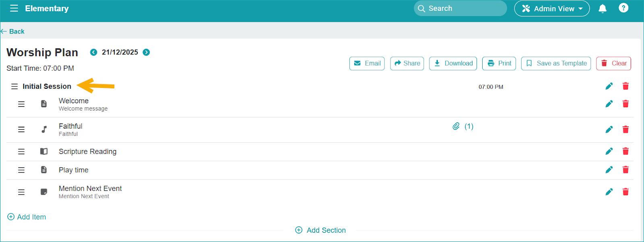Screen dimensions: 644x242
Task: Delete the Faithful song item
Action: pyautogui.click(x=625, y=129)
